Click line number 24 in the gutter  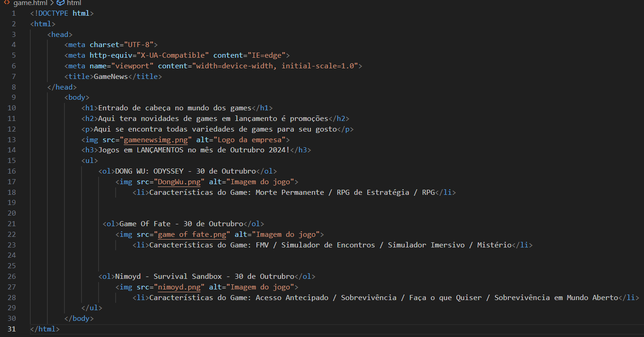(12, 255)
